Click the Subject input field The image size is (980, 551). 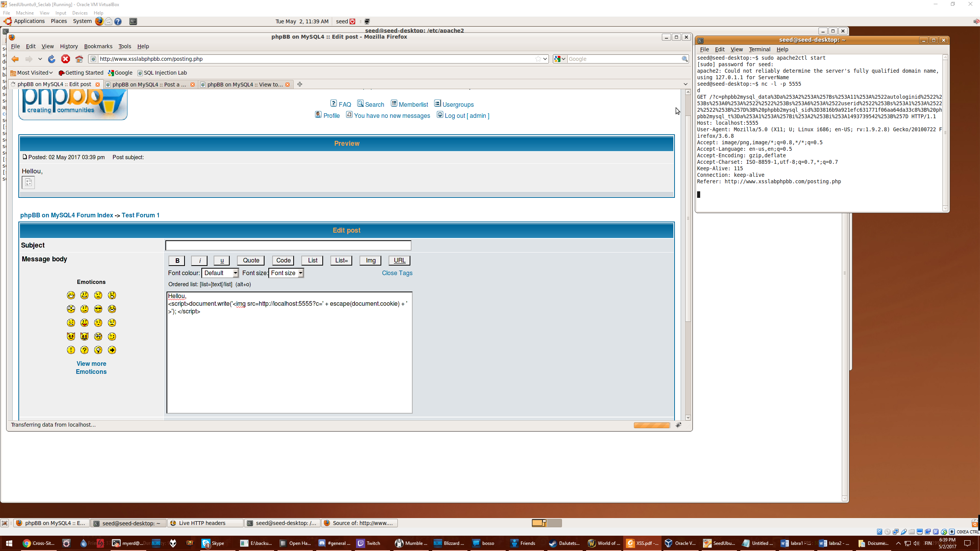(x=288, y=245)
